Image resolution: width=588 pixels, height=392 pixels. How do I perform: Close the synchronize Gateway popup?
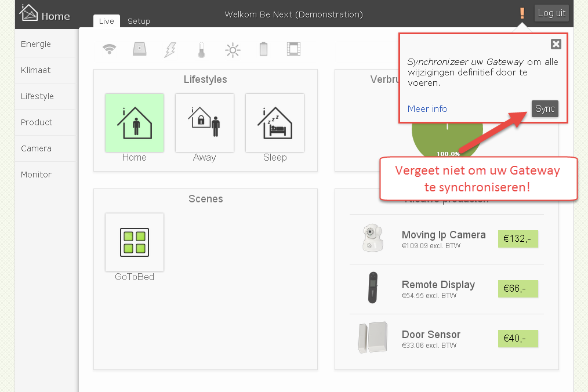click(x=556, y=44)
